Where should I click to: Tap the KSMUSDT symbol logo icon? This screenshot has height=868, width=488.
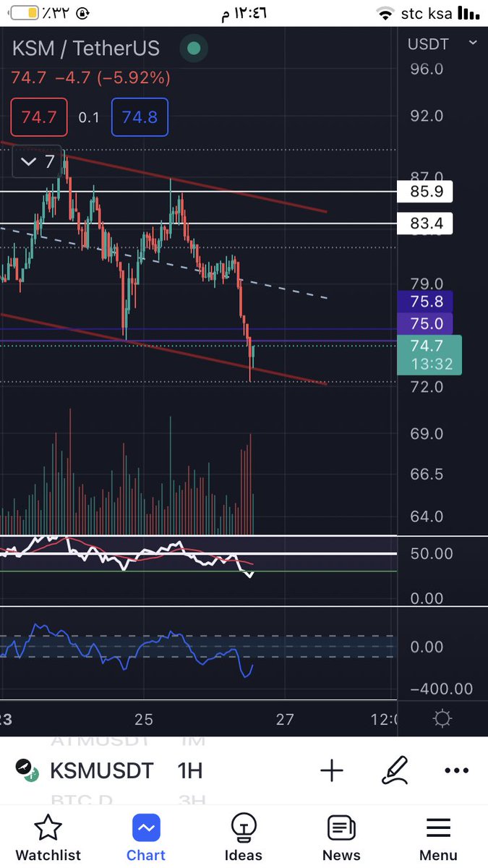tap(27, 770)
